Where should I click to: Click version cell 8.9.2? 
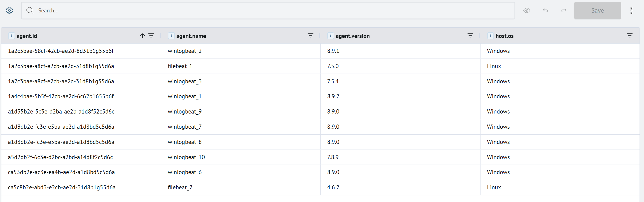tap(400, 96)
